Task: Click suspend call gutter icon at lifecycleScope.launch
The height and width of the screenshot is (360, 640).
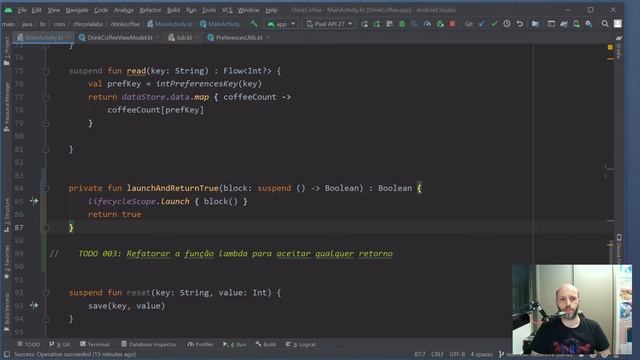Action: pyautogui.click(x=34, y=201)
